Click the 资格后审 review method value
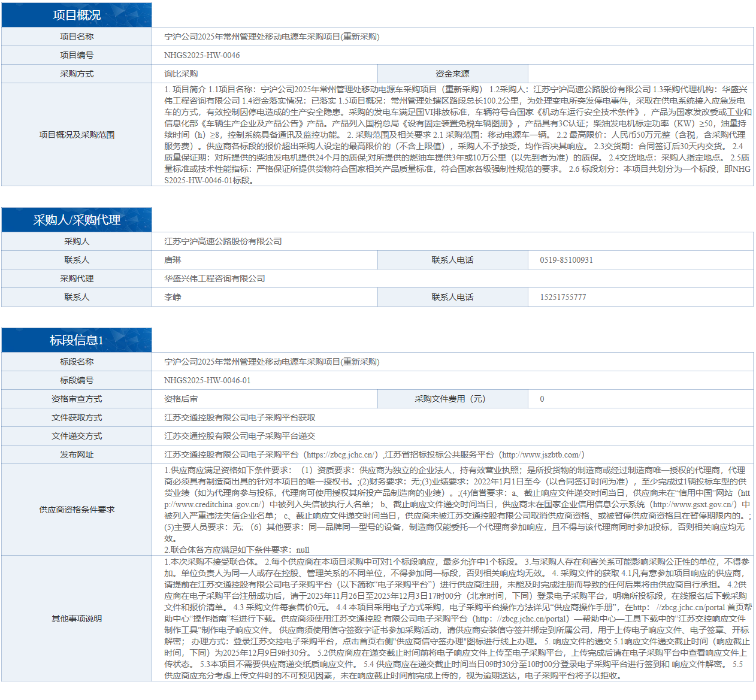Image resolution: width=756 pixels, height=700 pixels. [x=181, y=399]
